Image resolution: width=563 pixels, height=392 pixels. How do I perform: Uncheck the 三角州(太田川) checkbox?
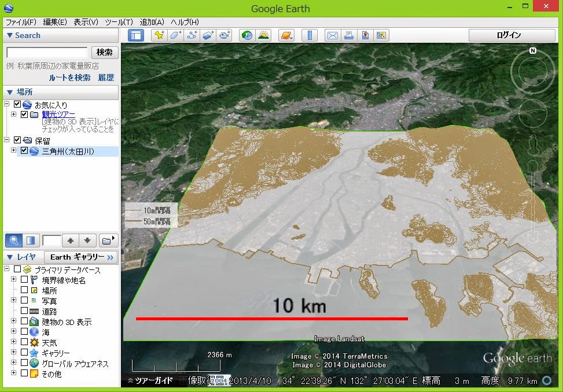tap(24, 151)
